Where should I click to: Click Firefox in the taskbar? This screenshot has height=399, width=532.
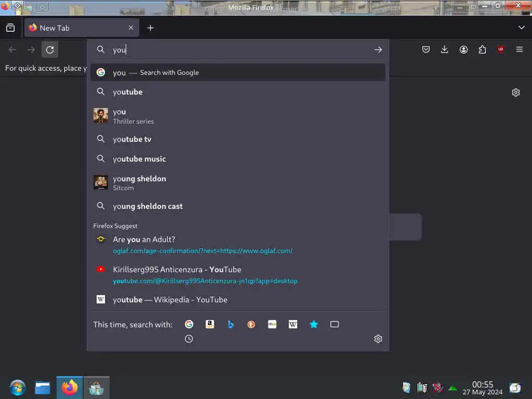70,388
